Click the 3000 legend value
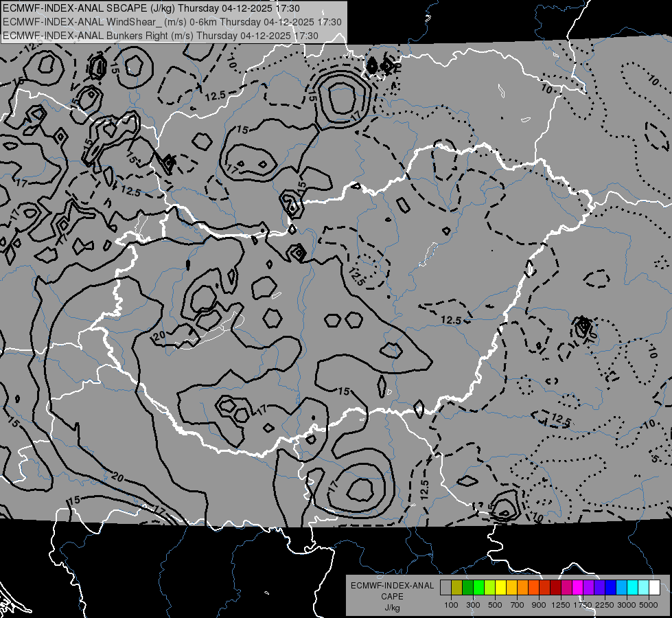 (627, 605)
